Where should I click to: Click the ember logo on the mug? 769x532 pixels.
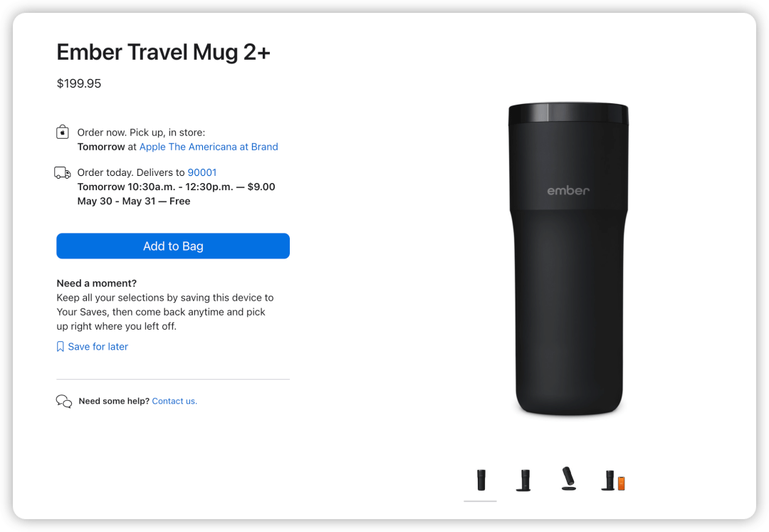pos(568,190)
